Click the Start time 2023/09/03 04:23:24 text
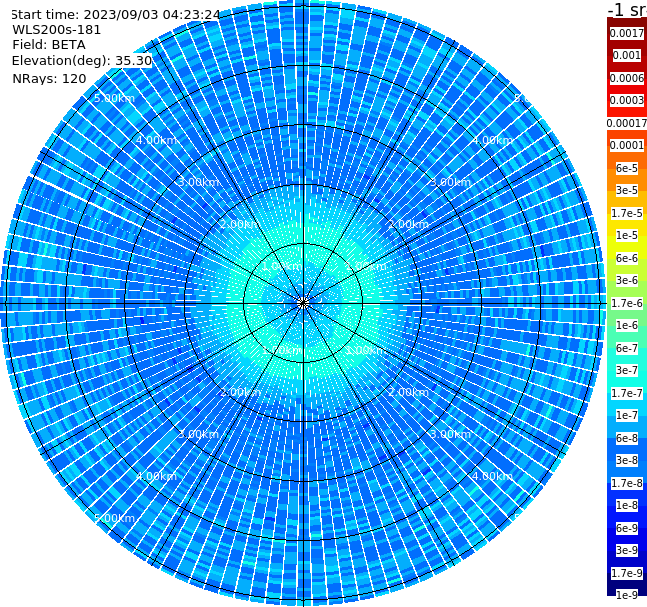Screen dimensions: 647x607 click(116, 15)
